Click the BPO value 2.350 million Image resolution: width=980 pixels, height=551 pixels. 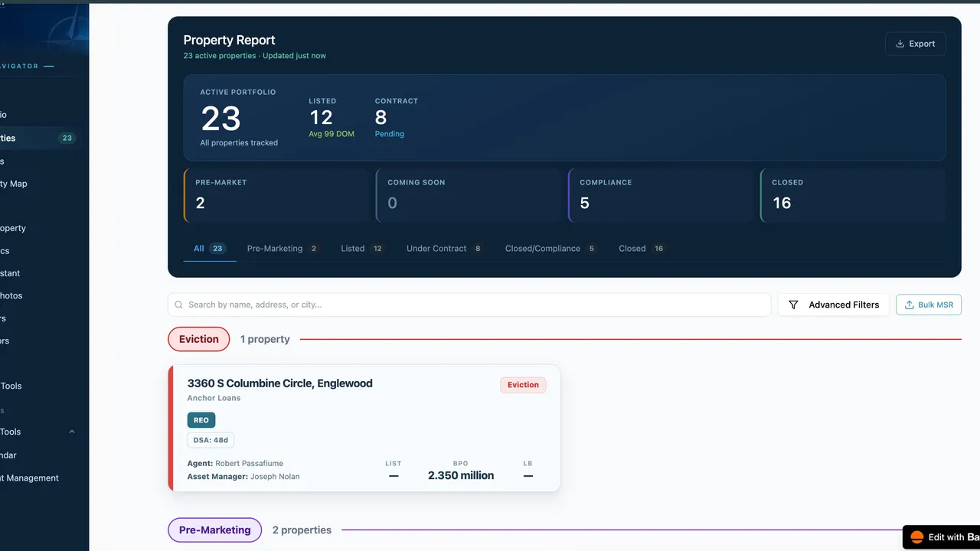point(461,475)
